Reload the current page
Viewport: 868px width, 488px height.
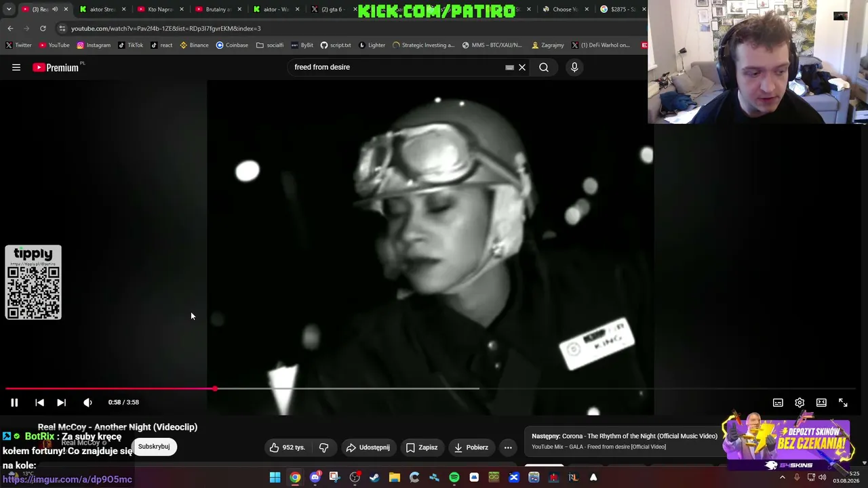coord(43,28)
